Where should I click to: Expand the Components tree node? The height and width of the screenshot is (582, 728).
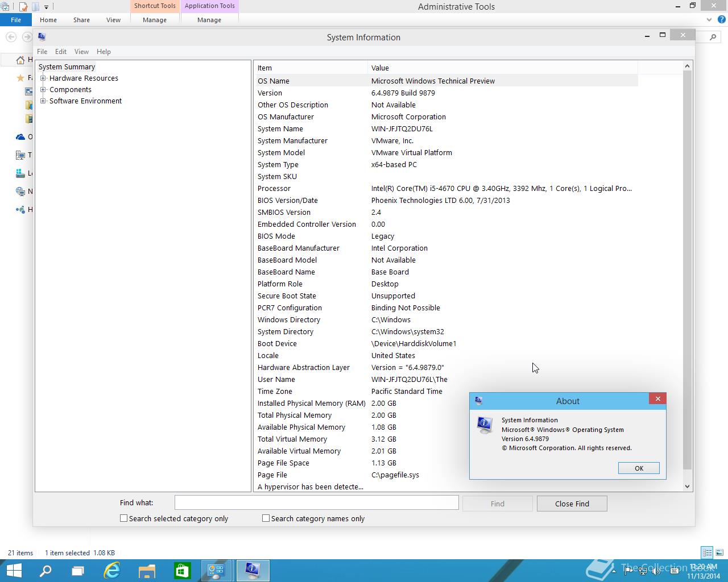coord(43,89)
